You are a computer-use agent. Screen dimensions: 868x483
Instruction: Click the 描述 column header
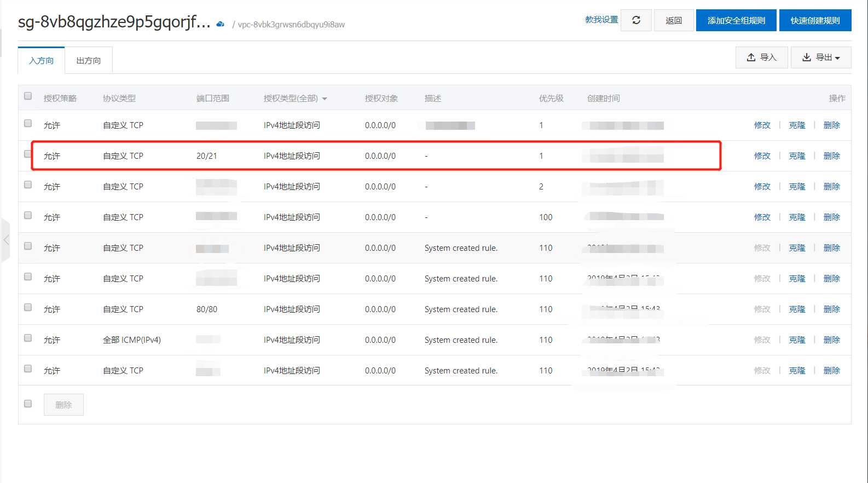433,99
